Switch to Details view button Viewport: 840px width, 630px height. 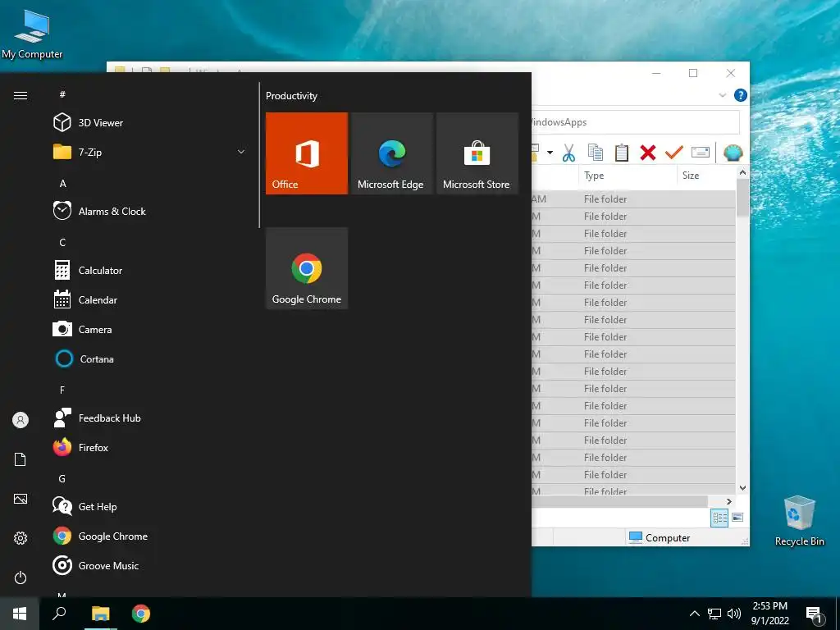coord(719,518)
